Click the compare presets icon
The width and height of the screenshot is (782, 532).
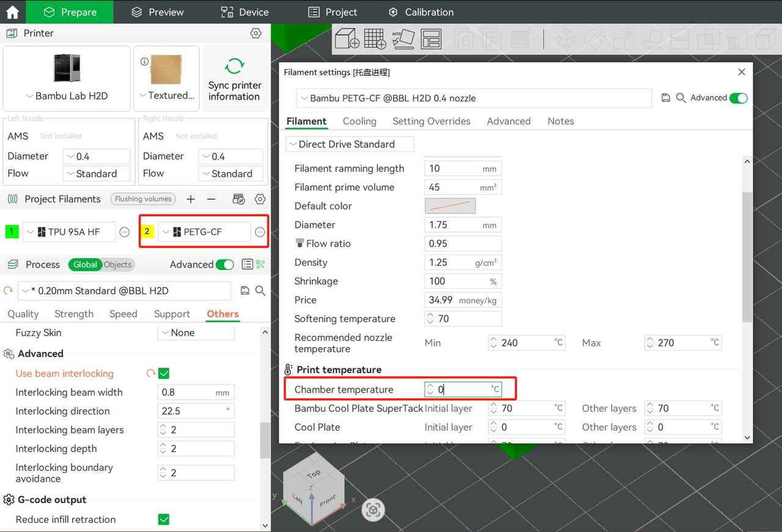tap(261, 264)
